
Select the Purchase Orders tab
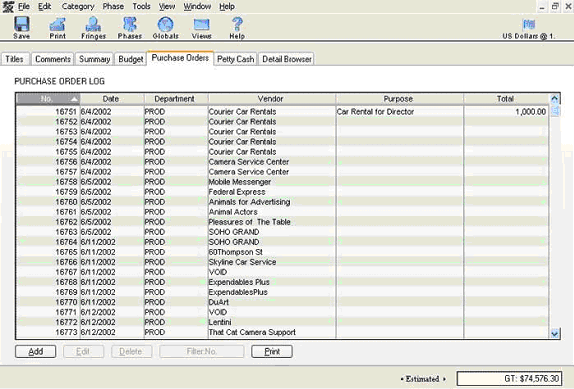click(x=180, y=58)
